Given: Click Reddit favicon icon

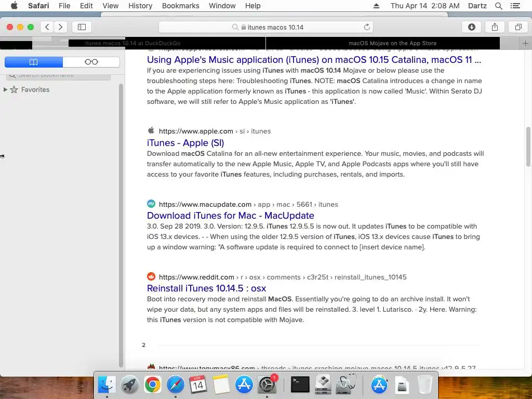Looking at the screenshot, I should point(151,276).
